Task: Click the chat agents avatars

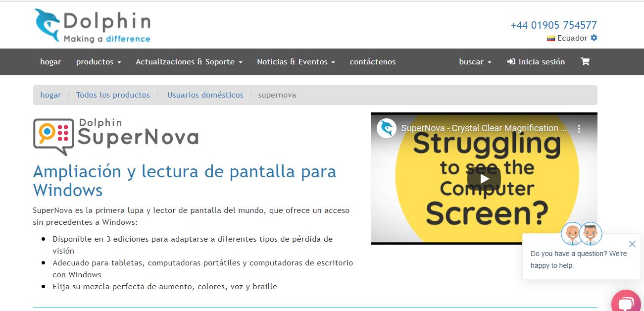Action: pyautogui.click(x=582, y=234)
